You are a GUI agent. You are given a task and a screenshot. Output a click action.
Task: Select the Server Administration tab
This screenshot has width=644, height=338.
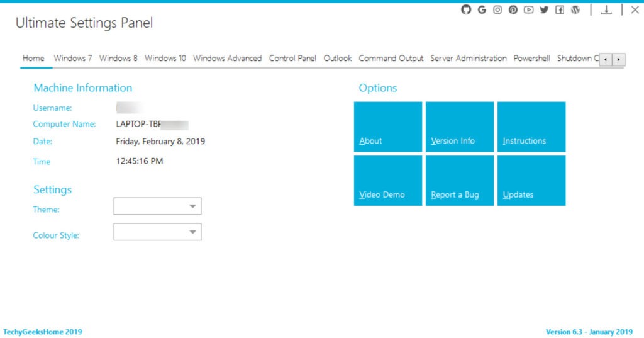tap(469, 59)
